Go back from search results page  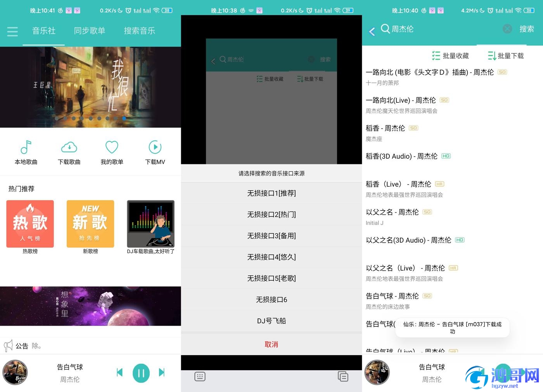tap(372, 31)
